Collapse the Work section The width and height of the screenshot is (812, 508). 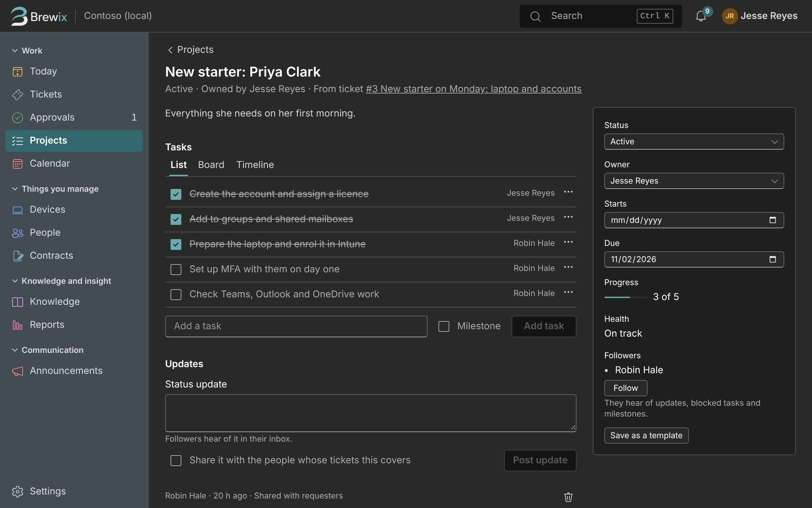pos(27,50)
